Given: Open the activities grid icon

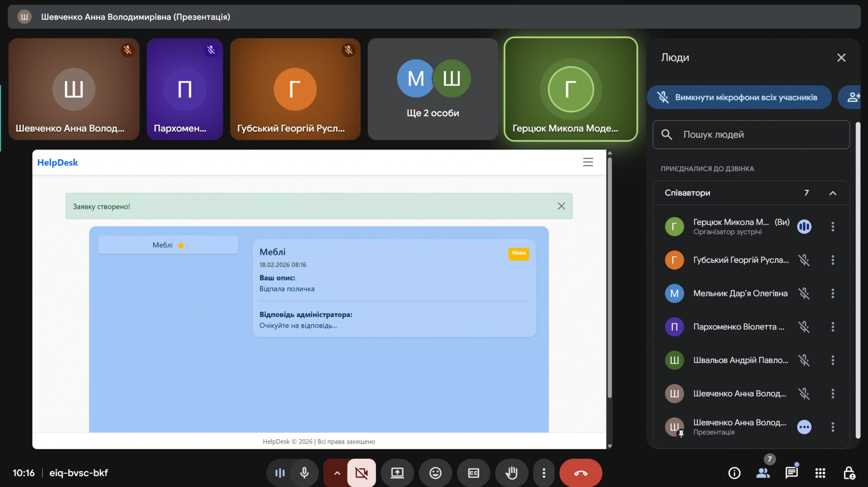Looking at the screenshot, I should coord(820,473).
